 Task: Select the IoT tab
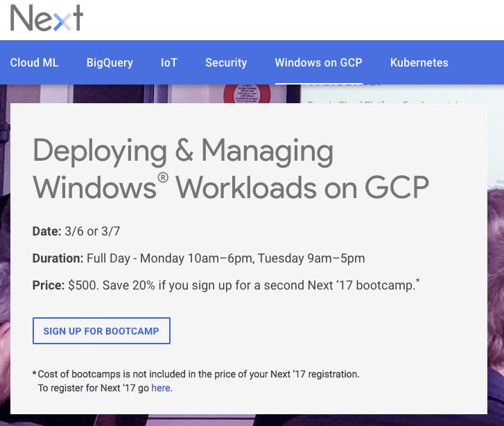[168, 62]
